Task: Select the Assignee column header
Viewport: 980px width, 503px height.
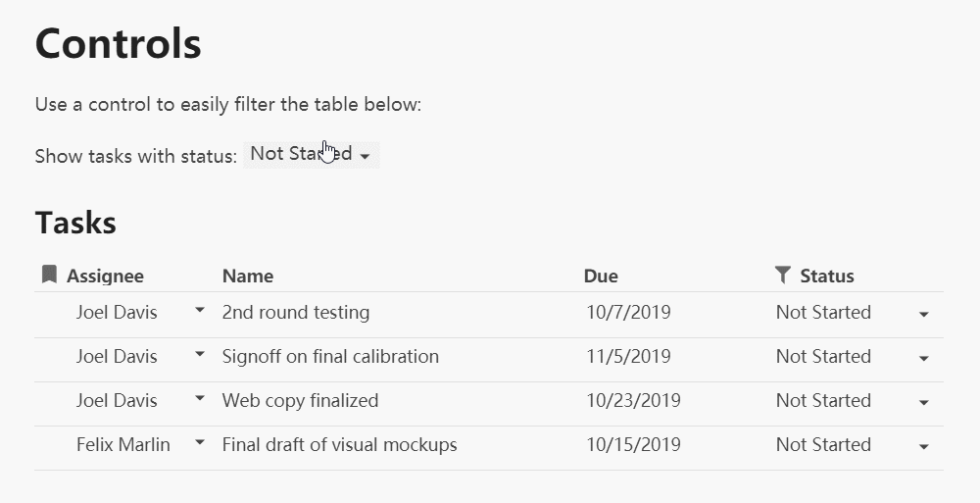Action: [x=105, y=276]
